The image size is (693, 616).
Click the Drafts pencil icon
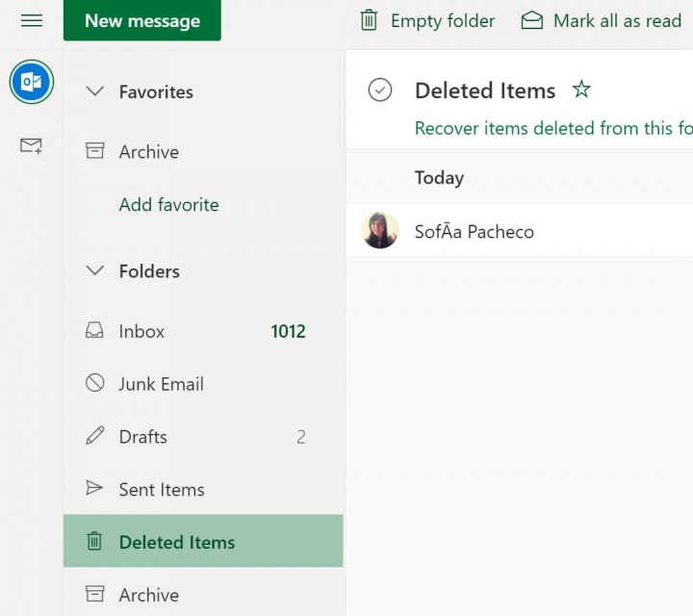click(95, 435)
